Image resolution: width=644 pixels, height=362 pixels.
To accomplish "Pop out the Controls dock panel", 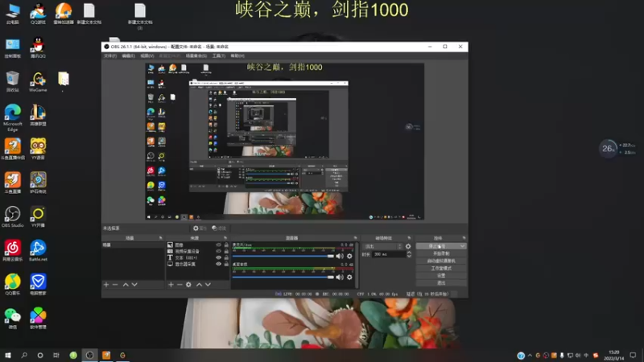I will (x=464, y=238).
